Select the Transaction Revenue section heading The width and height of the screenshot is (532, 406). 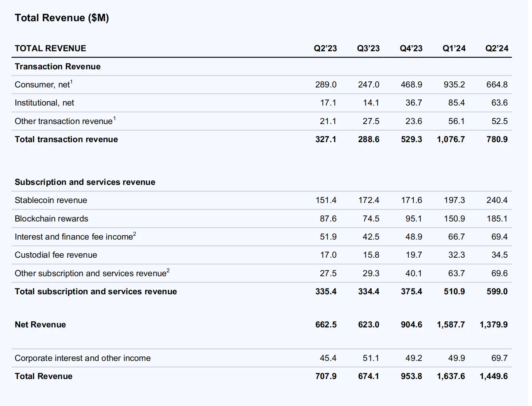pos(57,66)
